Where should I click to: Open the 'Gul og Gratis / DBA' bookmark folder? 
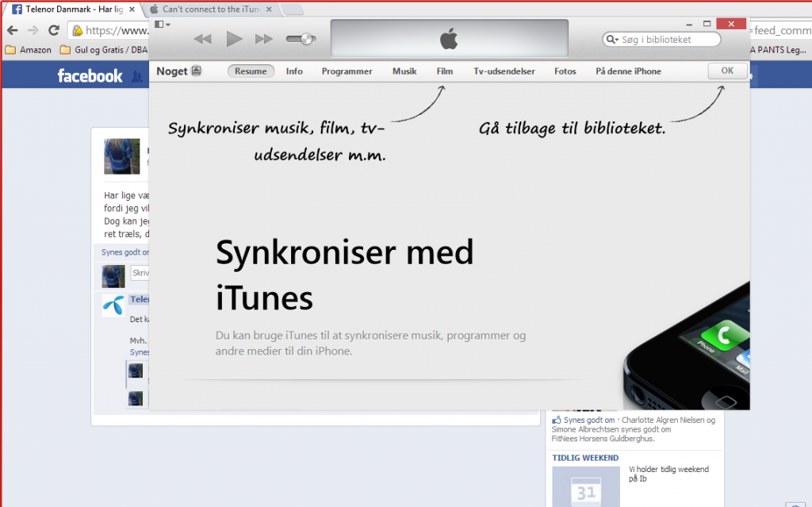pyautogui.click(x=104, y=50)
